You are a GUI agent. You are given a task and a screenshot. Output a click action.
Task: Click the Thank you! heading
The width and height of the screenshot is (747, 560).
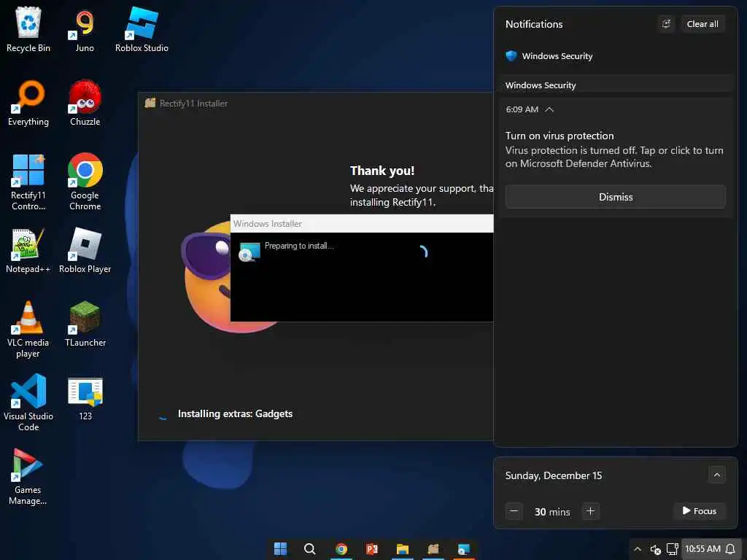point(382,171)
